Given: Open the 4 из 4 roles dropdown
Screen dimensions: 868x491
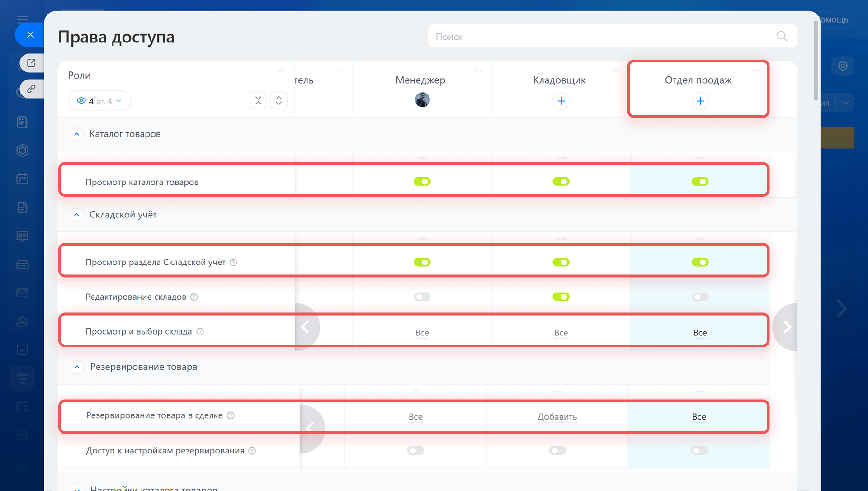Looking at the screenshot, I should click(99, 101).
